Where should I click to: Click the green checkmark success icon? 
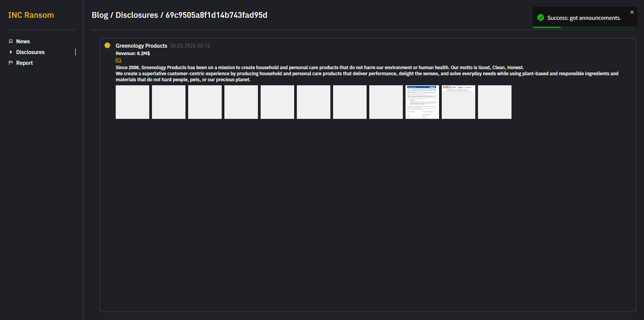pos(540,18)
